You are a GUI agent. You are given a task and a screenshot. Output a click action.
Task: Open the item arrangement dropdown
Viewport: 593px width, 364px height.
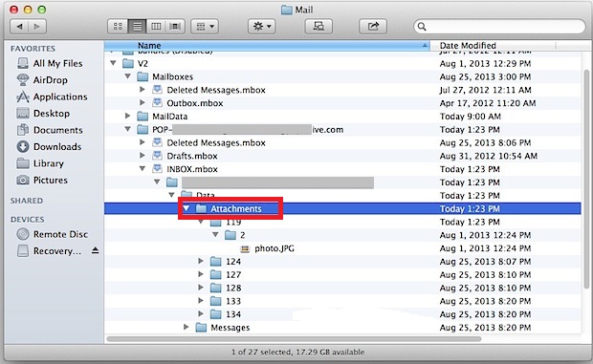pyautogui.click(x=205, y=27)
